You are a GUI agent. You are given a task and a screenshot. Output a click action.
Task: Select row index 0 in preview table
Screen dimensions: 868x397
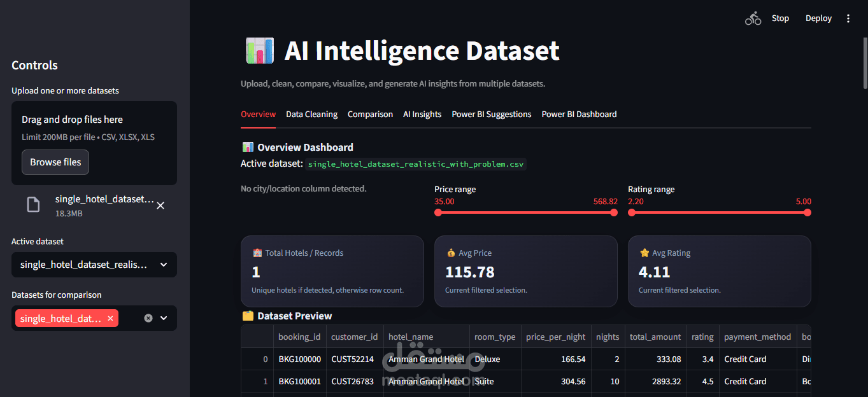[257, 359]
